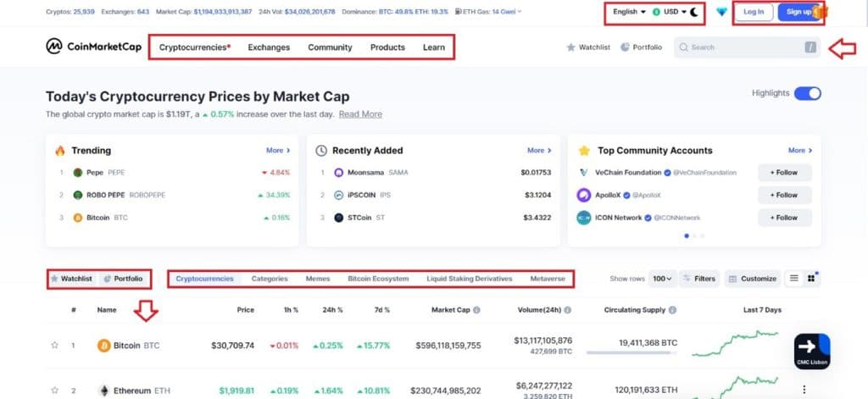
Task: Click the Market Cap info icon
Action: click(476, 310)
